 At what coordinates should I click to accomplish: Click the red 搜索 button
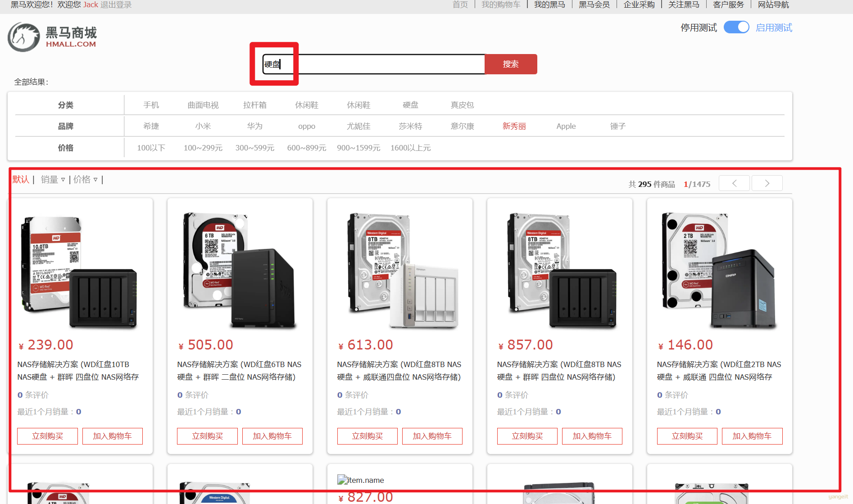click(511, 64)
